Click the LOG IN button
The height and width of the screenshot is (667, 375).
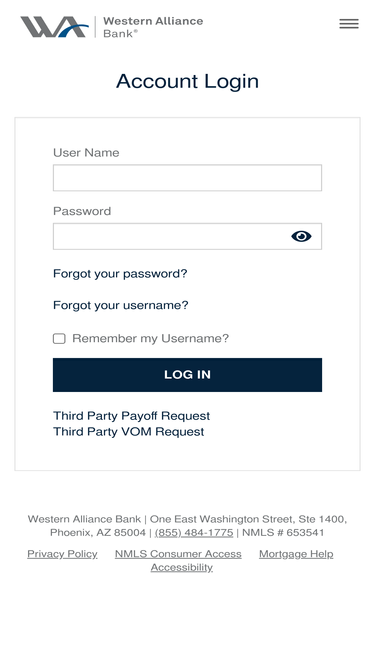pos(187,375)
